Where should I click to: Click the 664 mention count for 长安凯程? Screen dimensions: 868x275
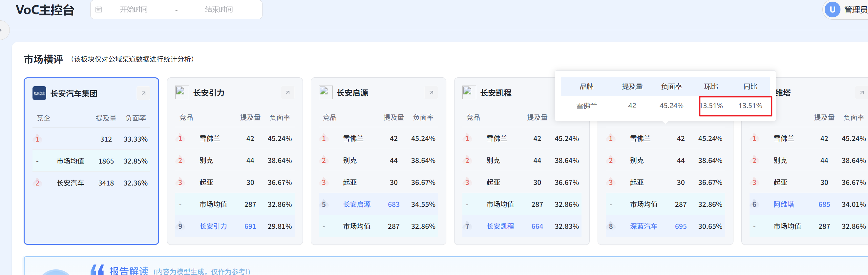click(537, 226)
